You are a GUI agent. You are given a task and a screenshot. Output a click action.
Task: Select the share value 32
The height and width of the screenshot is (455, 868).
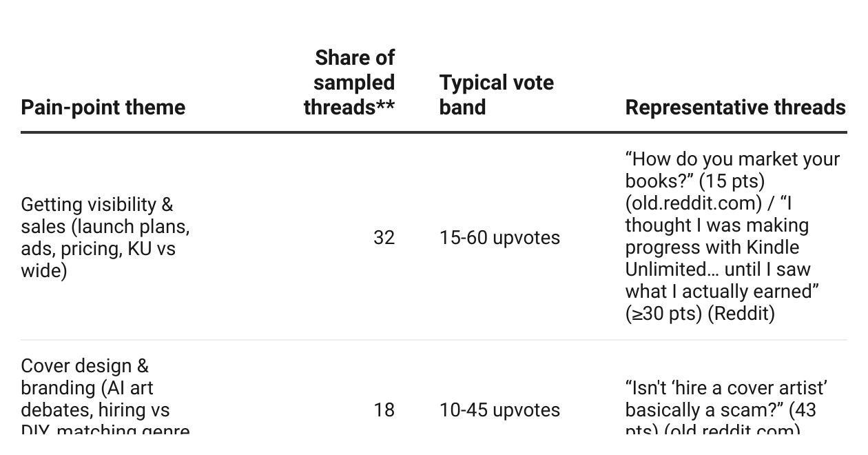coord(384,237)
